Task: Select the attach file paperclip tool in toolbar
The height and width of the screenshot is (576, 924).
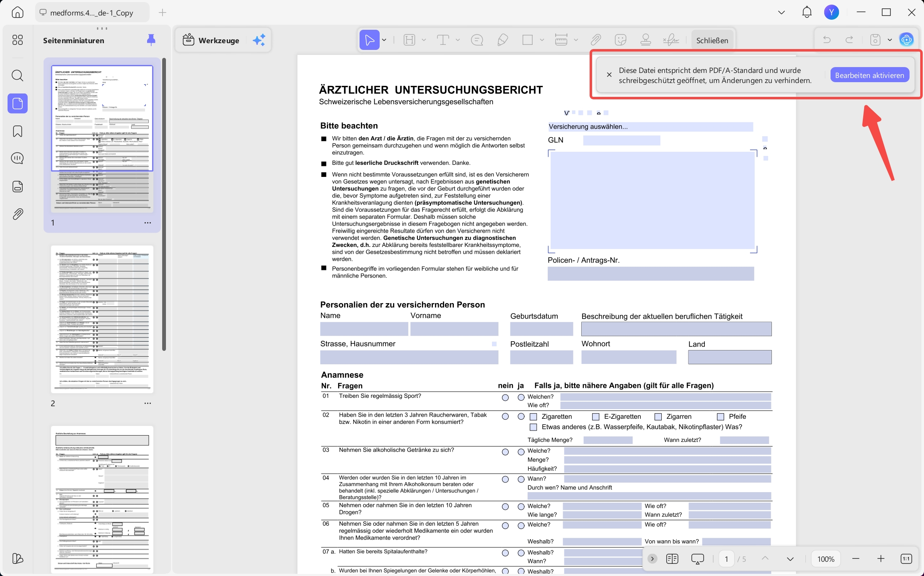Action: tap(595, 40)
